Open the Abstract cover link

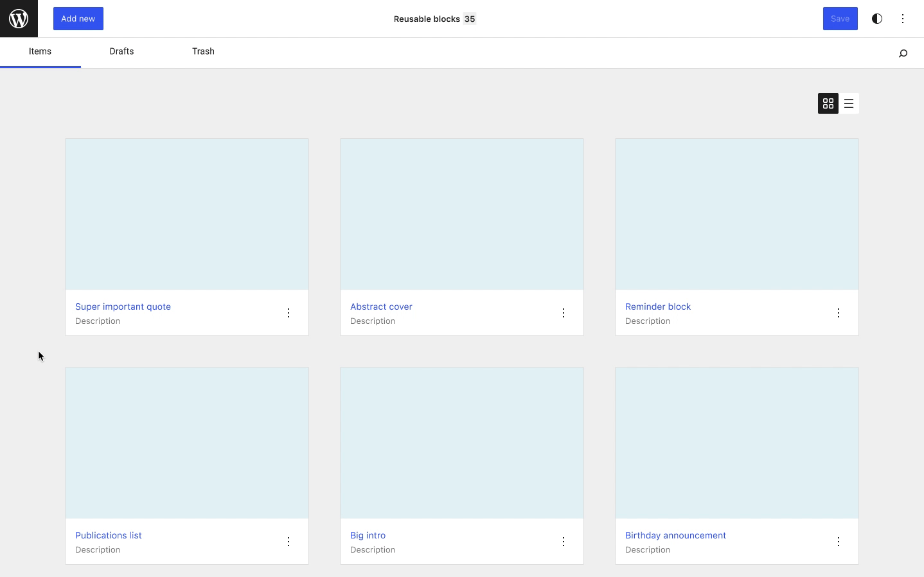381,306
